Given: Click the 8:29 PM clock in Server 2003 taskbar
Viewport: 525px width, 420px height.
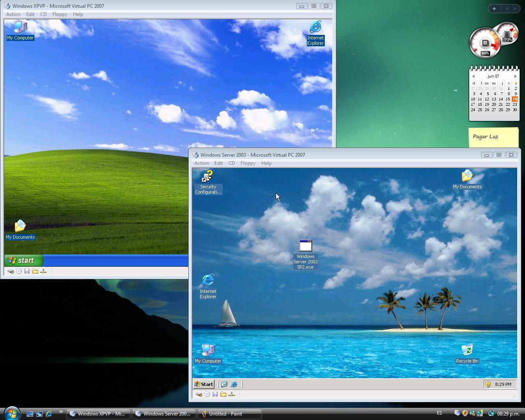Looking at the screenshot, I should tap(503, 384).
